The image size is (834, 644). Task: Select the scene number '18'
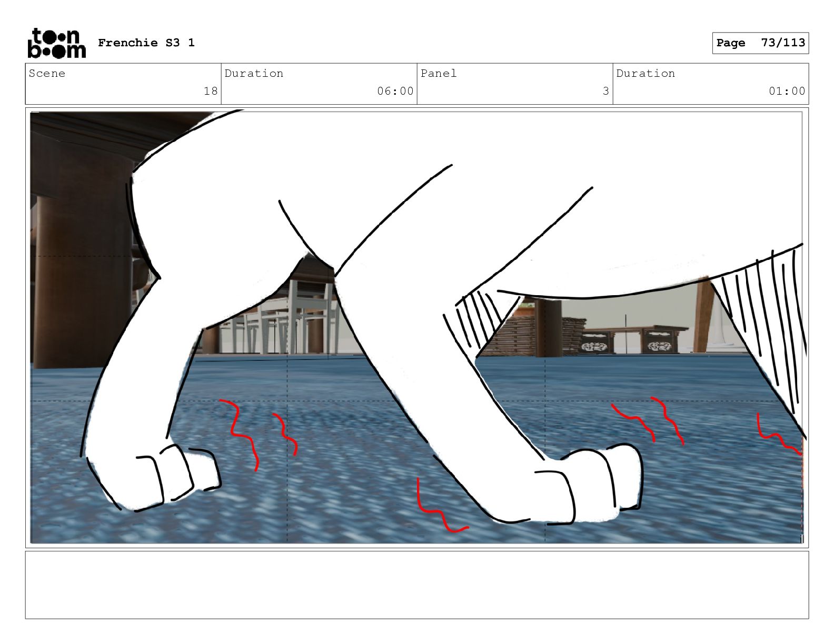211,91
